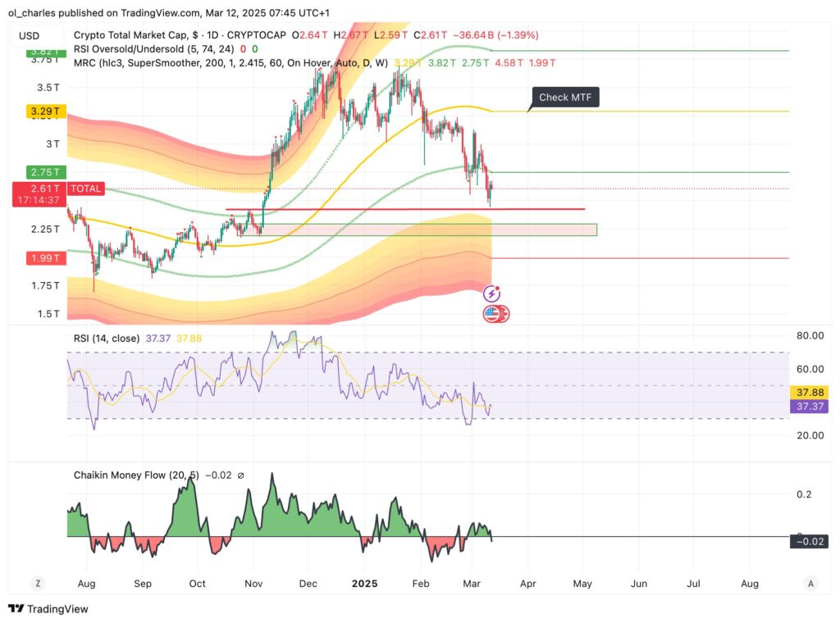Select the green-bordered demand zone rectangle
The image size is (840, 623).
tap(427, 230)
